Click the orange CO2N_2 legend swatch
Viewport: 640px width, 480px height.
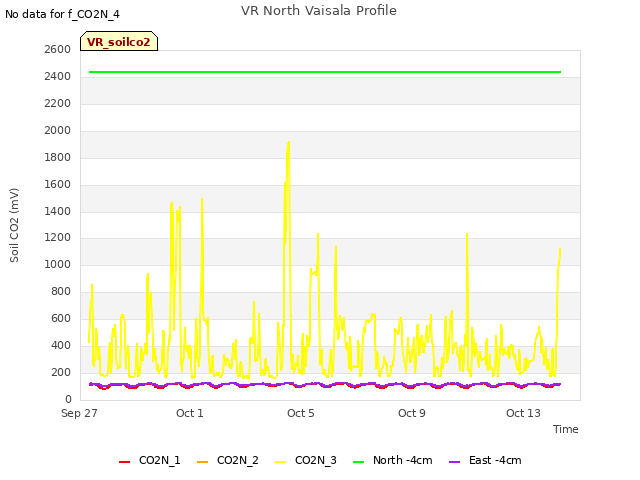pos(202,462)
